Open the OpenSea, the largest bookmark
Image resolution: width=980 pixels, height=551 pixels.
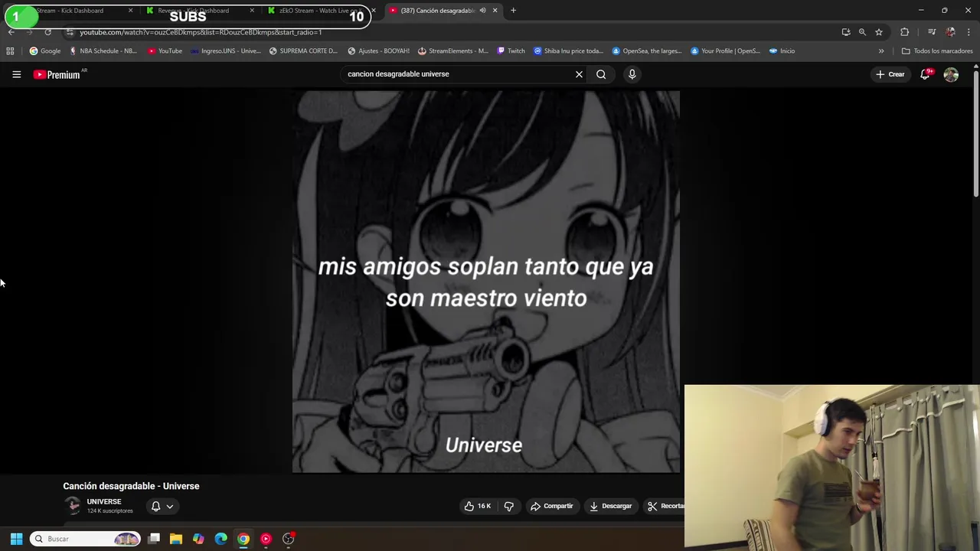coord(647,51)
